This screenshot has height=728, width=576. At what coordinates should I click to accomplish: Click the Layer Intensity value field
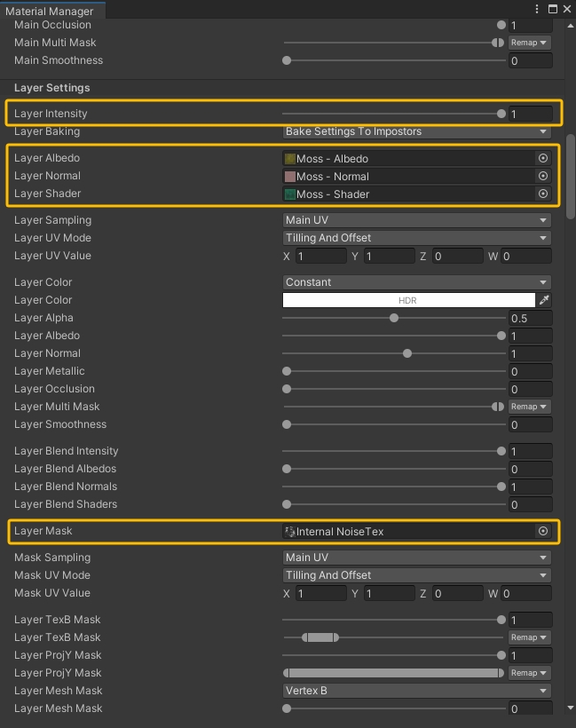531,114
